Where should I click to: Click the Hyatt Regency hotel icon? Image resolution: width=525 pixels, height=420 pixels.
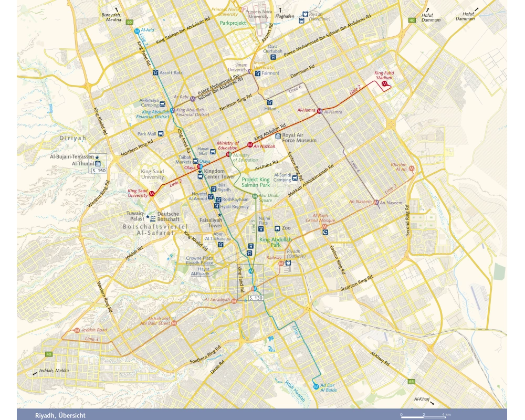point(216,206)
